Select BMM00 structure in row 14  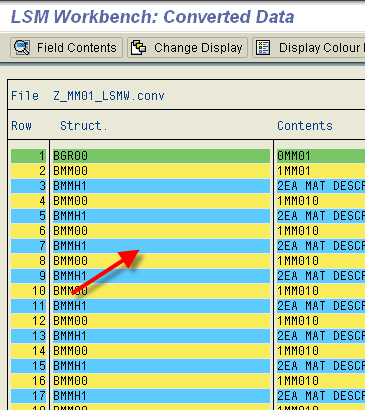coord(161,351)
